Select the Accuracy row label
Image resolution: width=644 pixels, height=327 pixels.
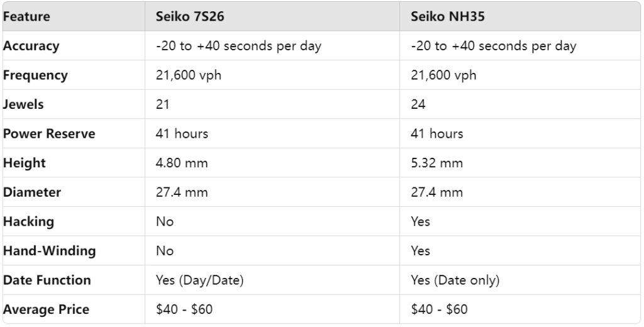coord(31,46)
